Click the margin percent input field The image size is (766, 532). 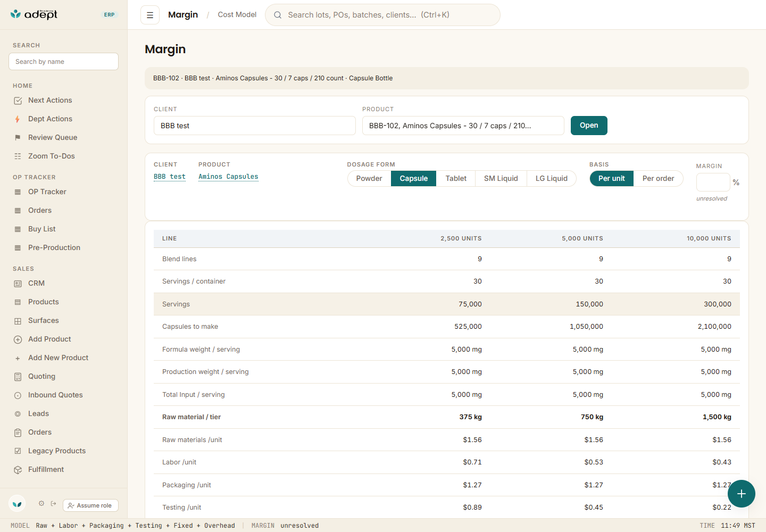click(x=713, y=182)
